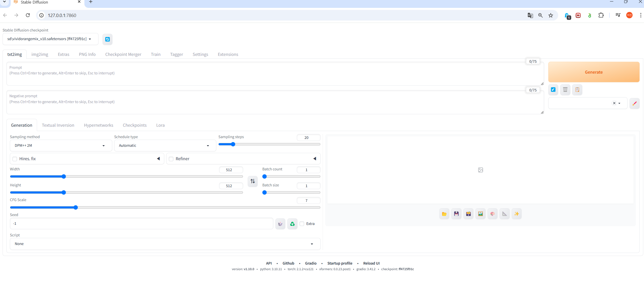The height and width of the screenshot is (292, 644).
Task: Click the swap width and height icon
Action: point(253,181)
